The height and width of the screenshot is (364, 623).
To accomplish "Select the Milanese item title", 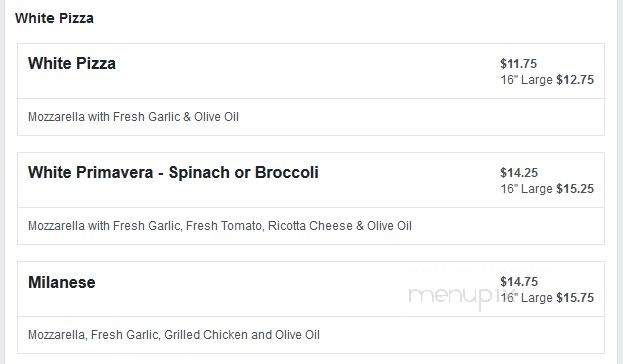I will tap(62, 283).
